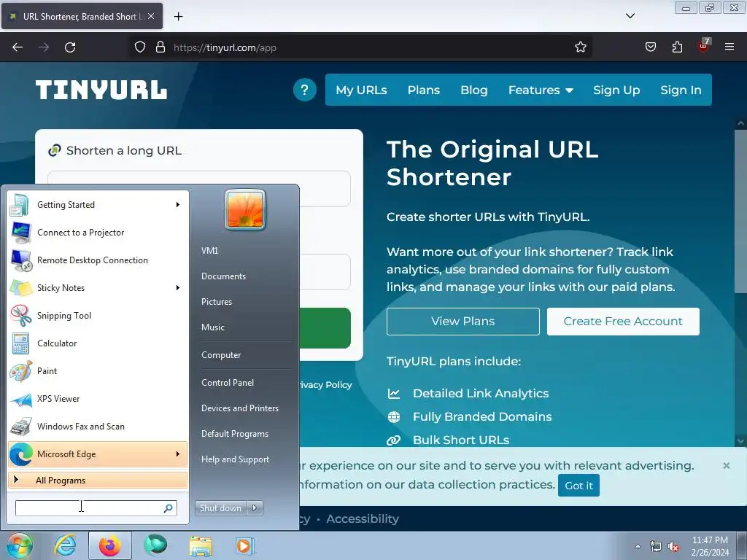Image resolution: width=747 pixels, height=560 pixels.
Task: Open Computer from Start menu
Action: tap(221, 355)
